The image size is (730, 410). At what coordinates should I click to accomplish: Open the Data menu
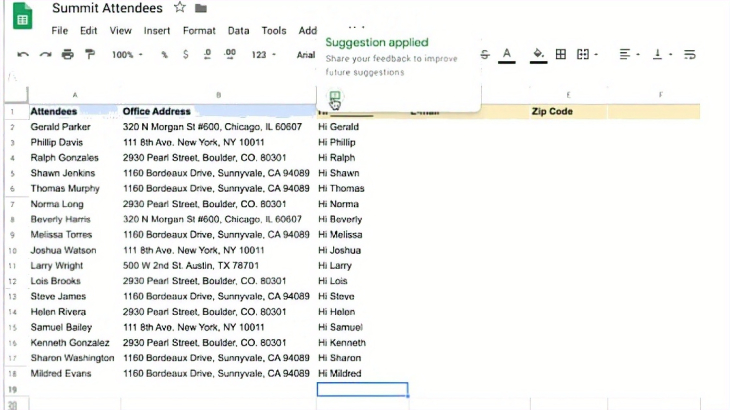(238, 31)
